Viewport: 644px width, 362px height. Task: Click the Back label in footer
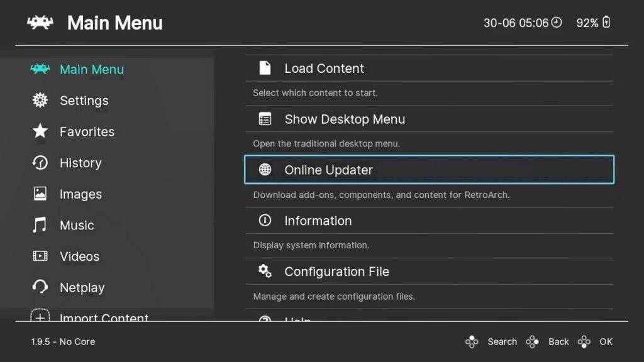point(558,341)
